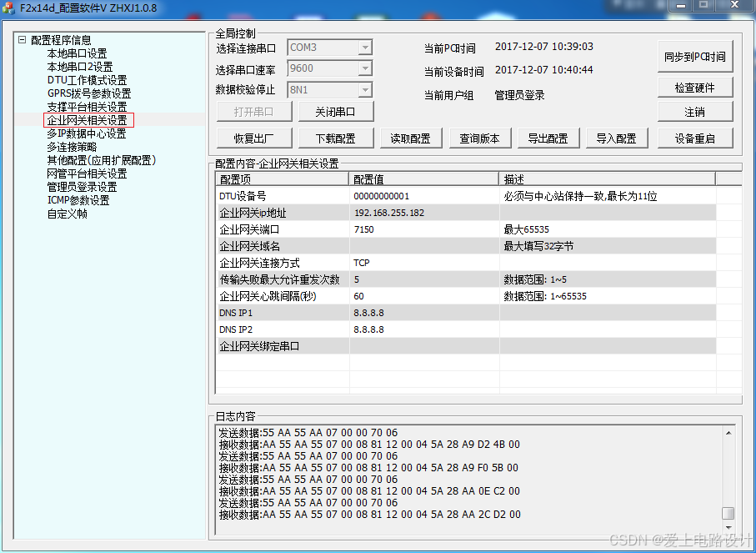Click 查询版本 to query the version
This screenshot has width=756, height=553.
(479, 138)
